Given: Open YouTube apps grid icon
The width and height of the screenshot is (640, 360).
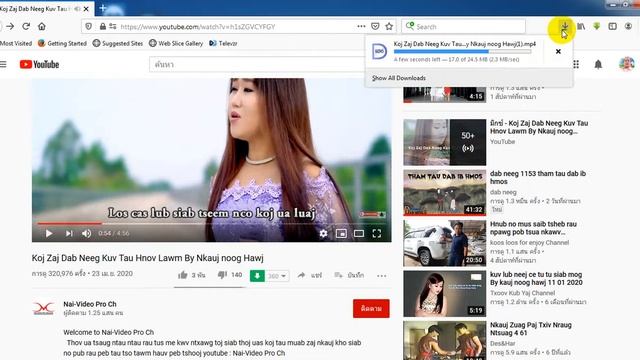Looking at the screenshot, I should click(576, 64).
